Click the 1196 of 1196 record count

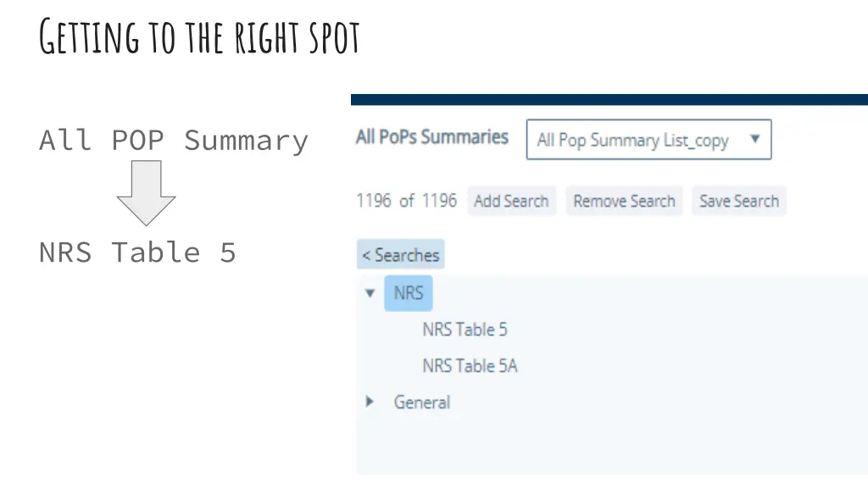[x=406, y=200]
